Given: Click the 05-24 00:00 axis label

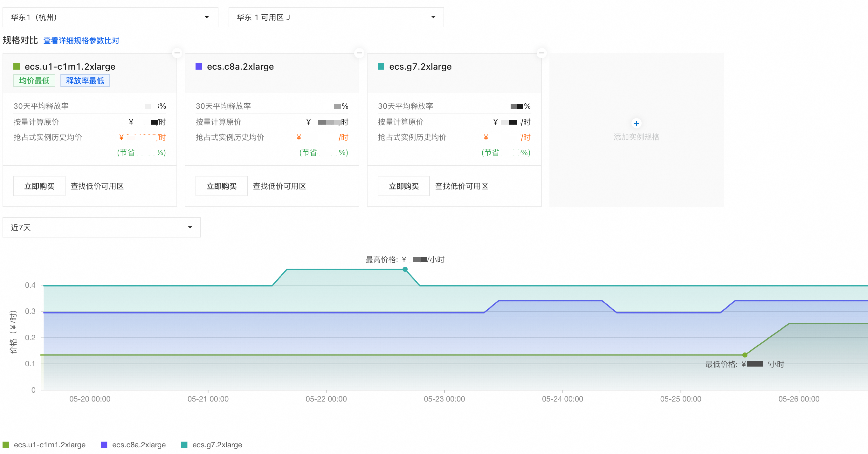Looking at the screenshot, I should pyautogui.click(x=562, y=399).
